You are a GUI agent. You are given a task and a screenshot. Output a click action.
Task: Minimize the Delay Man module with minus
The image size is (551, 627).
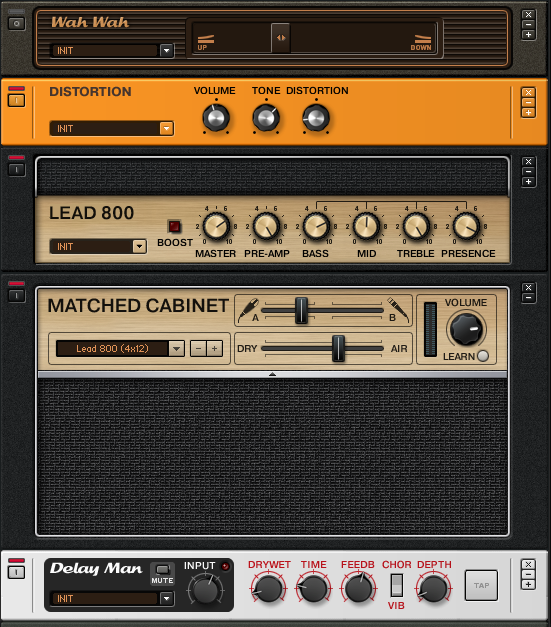click(x=528, y=574)
